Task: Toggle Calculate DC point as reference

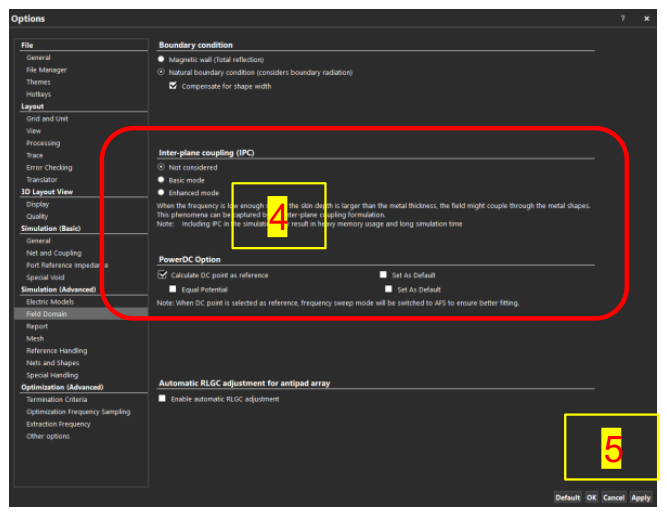Action: coord(162,274)
